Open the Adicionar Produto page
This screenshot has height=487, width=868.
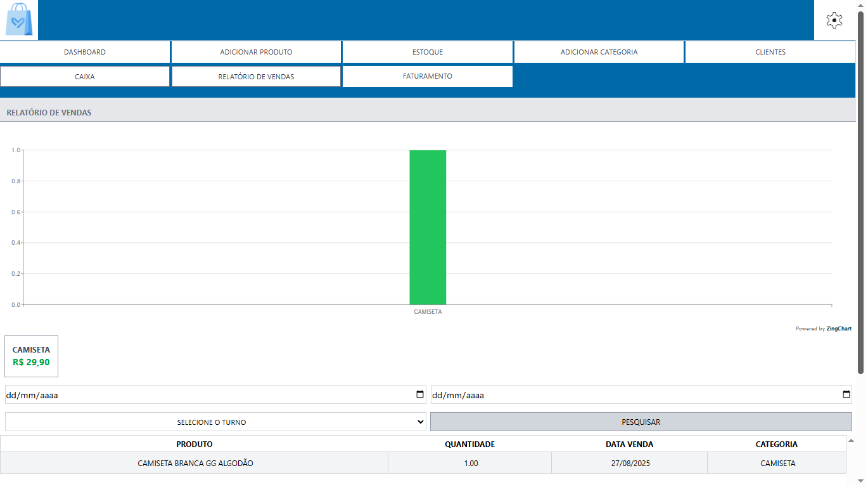[256, 52]
